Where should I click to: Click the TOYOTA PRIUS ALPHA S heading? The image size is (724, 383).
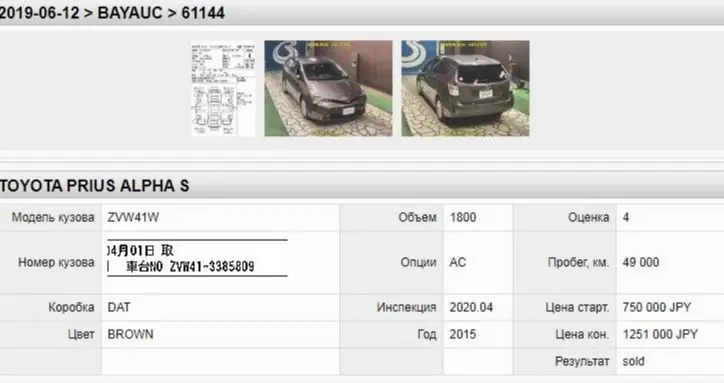click(95, 186)
